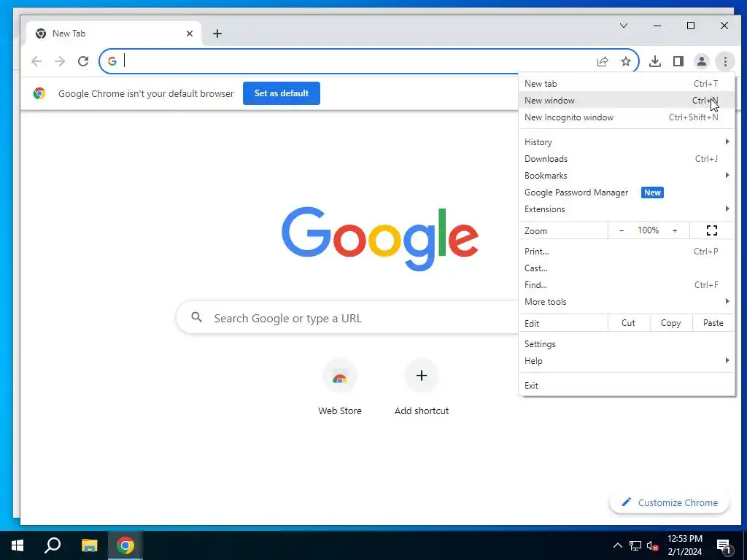This screenshot has width=747, height=560.
Task: Click the muted volume tray icon
Action: [x=653, y=545]
